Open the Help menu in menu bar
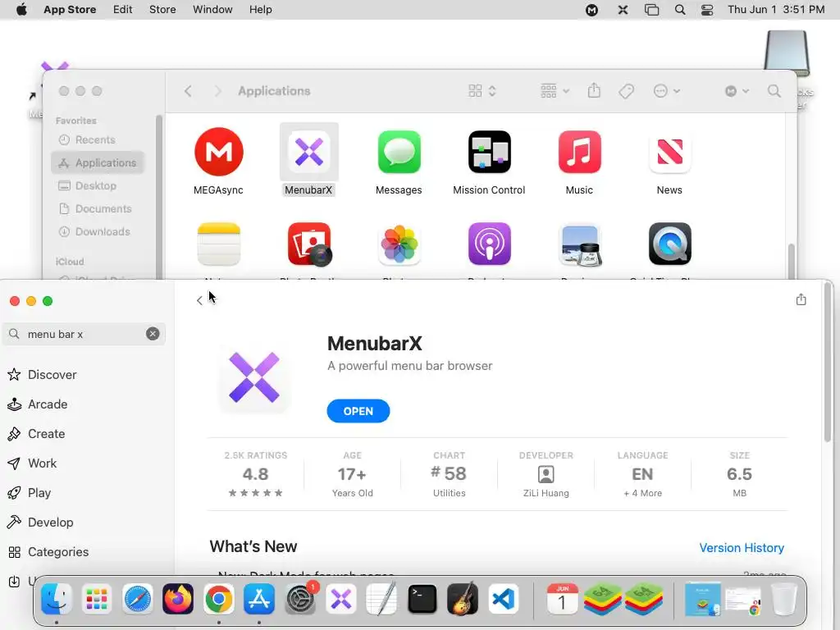The height and width of the screenshot is (630, 840). [260, 10]
